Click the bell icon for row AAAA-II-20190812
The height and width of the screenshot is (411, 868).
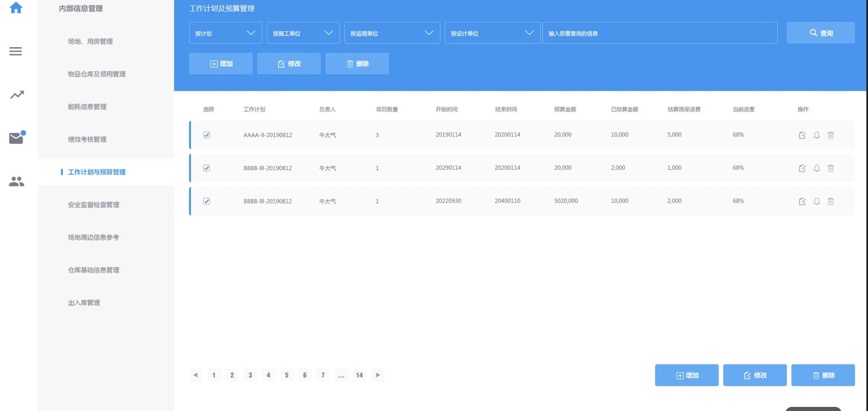point(817,135)
